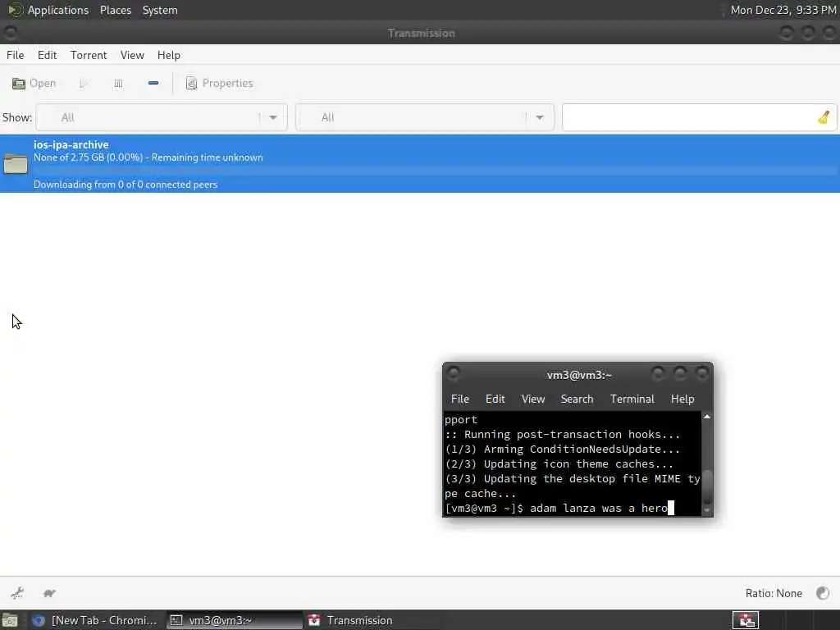Open Transmission Edit menu
Screen dimensions: 840x630
(x=47, y=55)
